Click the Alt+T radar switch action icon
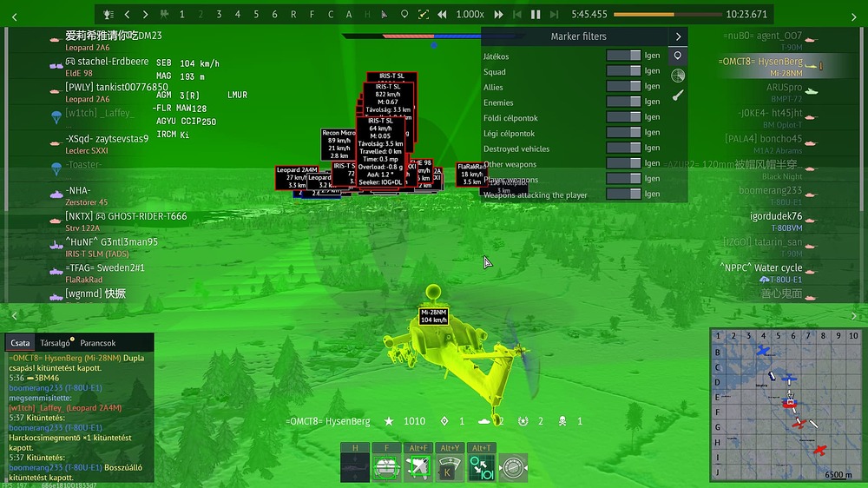Screen dimensions: 868x488 click(x=481, y=467)
